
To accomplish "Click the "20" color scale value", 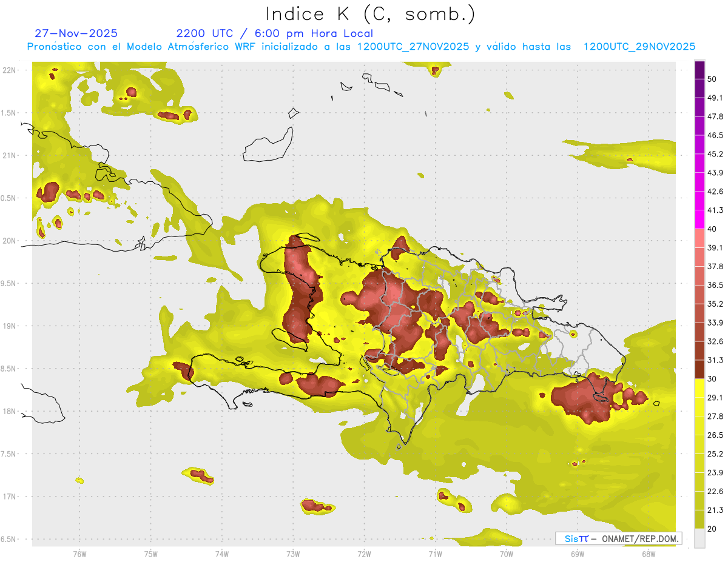I will [x=713, y=529].
